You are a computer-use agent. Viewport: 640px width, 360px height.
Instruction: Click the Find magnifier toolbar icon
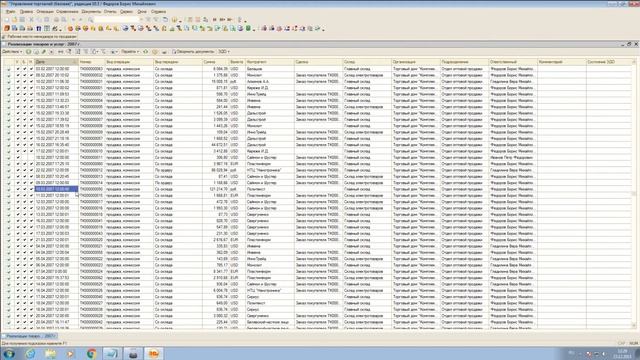[91, 20]
